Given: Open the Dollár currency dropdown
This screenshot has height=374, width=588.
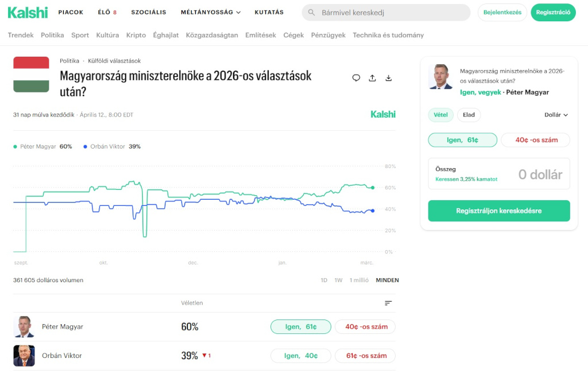Looking at the screenshot, I should tap(556, 115).
